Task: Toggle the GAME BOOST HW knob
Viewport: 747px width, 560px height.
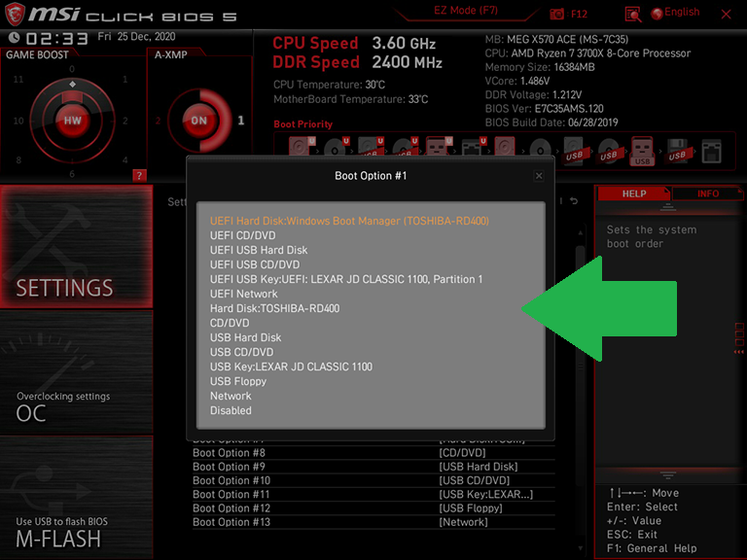Action: [x=72, y=121]
